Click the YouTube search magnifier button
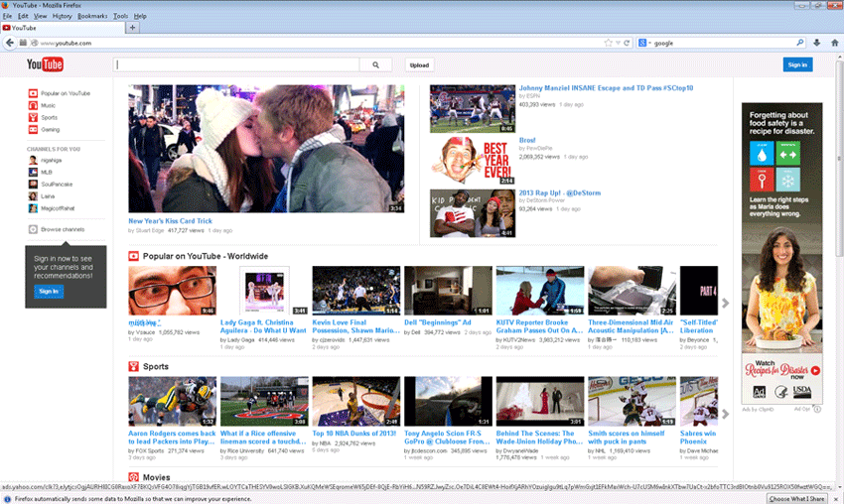The width and height of the screenshot is (844, 504). [x=376, y=64]
